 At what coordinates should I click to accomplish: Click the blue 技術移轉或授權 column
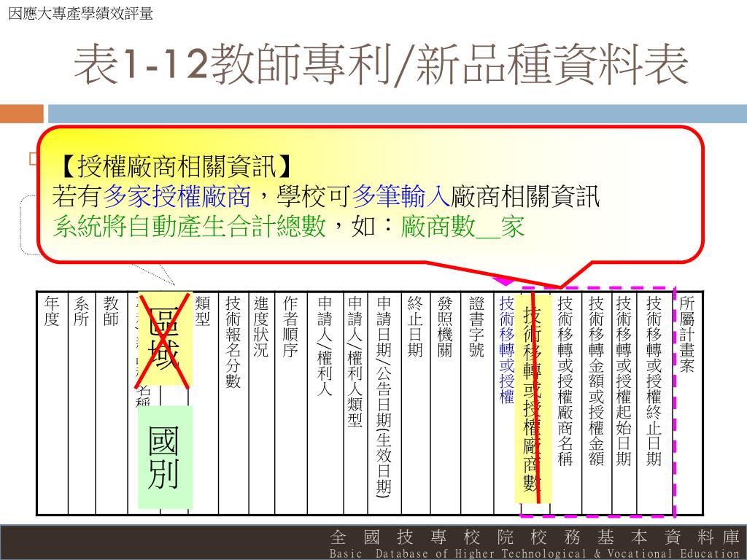click(x=506, y=349)
